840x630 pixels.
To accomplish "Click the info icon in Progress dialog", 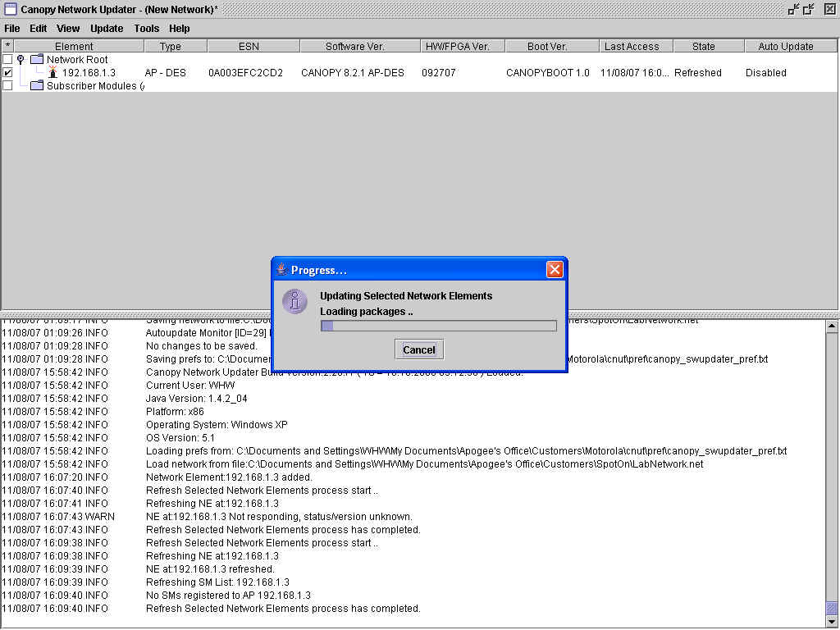I will pos(294,301).
